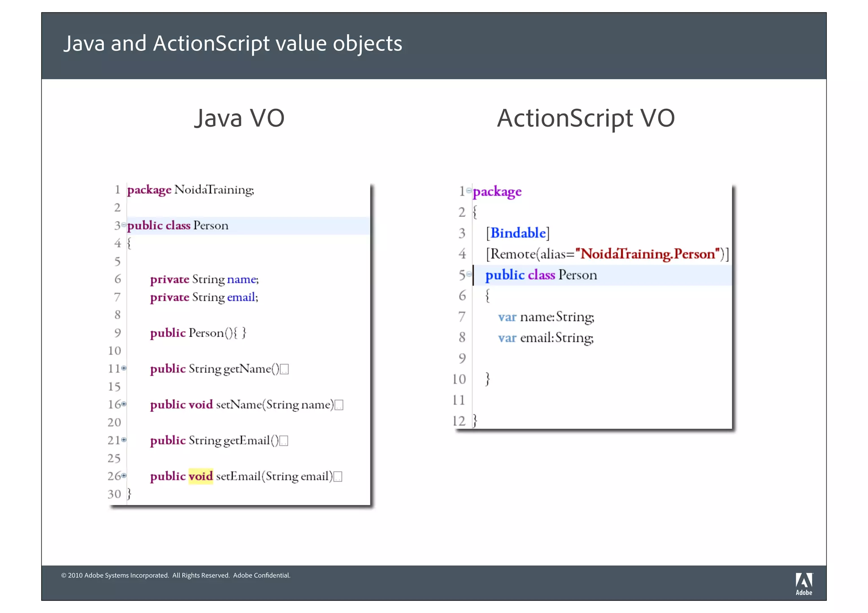Image resolution: width=868 pixels, height=613 pixels.
Task: Collapse the Java Person class fold marker
Action: click(124, 225)
